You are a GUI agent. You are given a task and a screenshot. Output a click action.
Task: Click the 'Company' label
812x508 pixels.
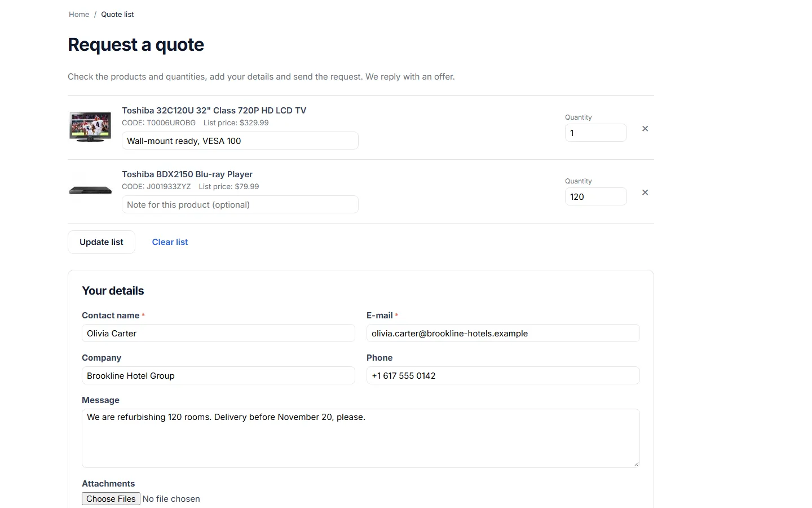[x=101, y=358]
